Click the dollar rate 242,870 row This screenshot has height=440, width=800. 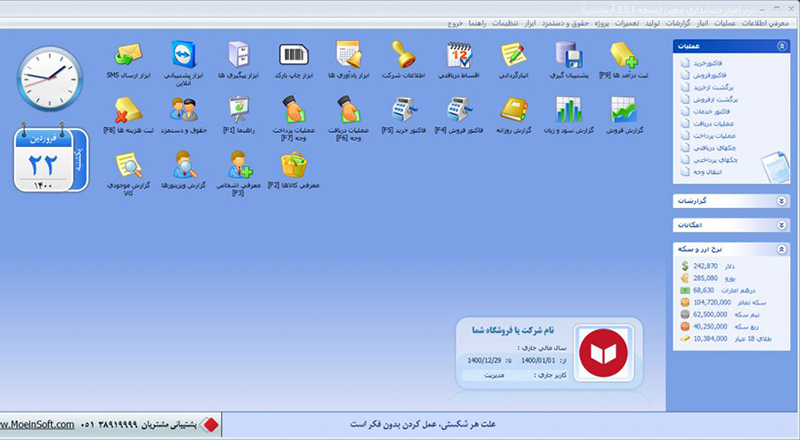click(708, 266)
